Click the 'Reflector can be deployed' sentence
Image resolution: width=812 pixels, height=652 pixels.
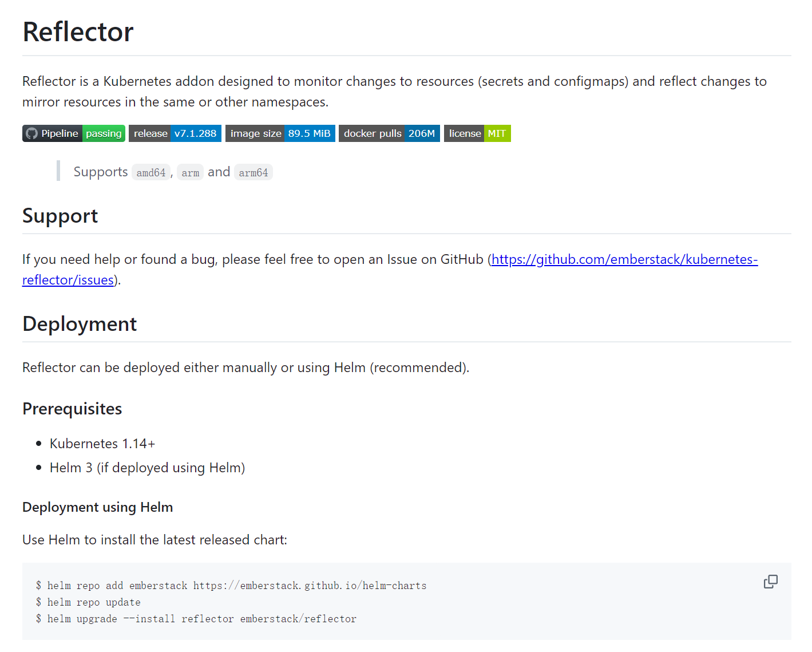click(245, 368)
